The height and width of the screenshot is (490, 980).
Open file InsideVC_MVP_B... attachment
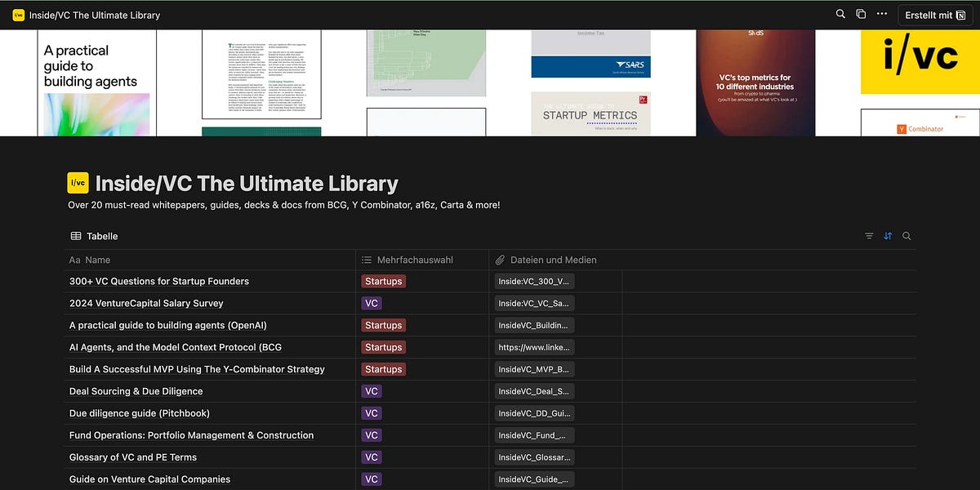[534, 369]
